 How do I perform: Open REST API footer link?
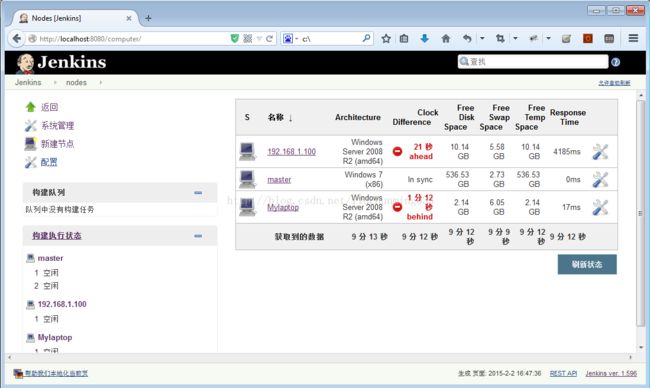point(563,373)
